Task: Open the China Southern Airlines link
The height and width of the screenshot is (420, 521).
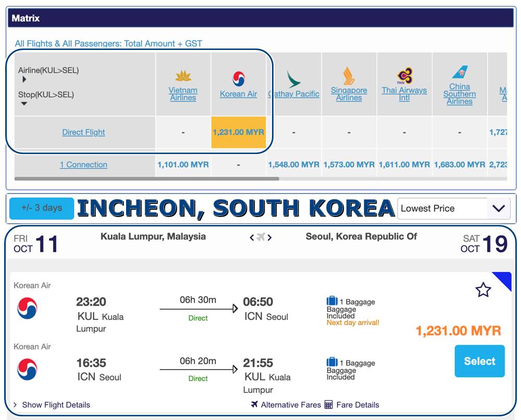Action: [x=460, y=94]
